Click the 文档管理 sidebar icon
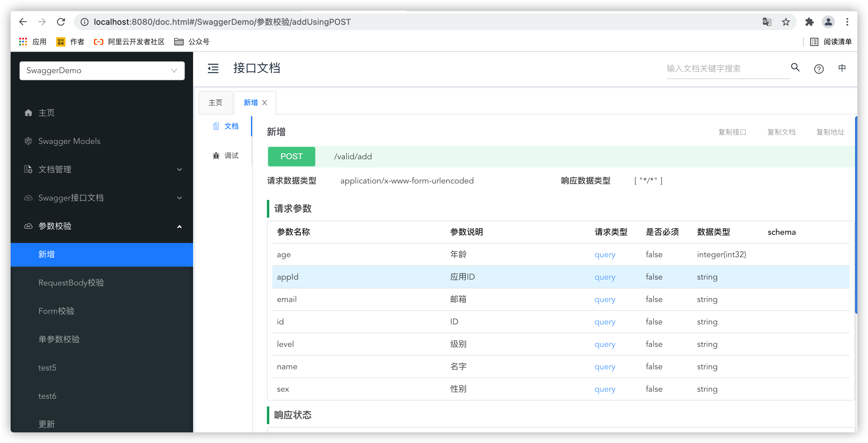Viewport: 868px width, 443px height. [28, 169]
